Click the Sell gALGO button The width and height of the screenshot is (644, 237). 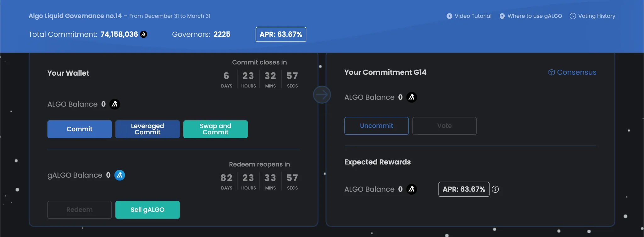pos(147,210)
